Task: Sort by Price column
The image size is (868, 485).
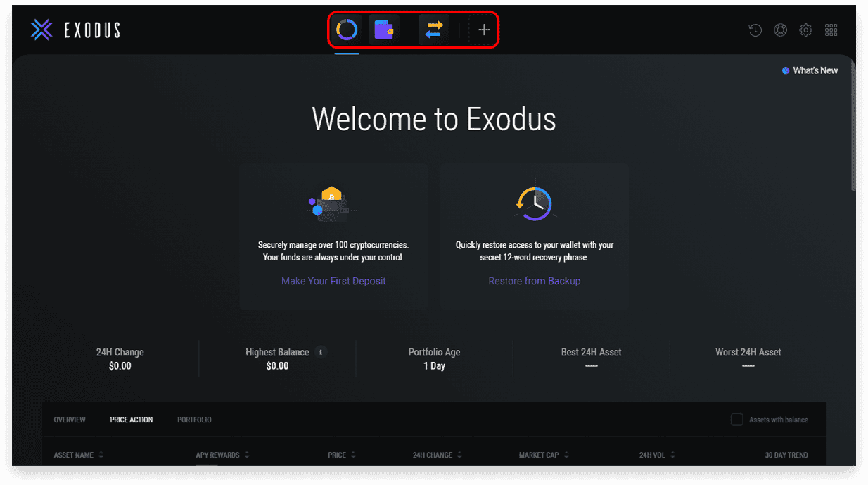Action: [x=341, y=455]
